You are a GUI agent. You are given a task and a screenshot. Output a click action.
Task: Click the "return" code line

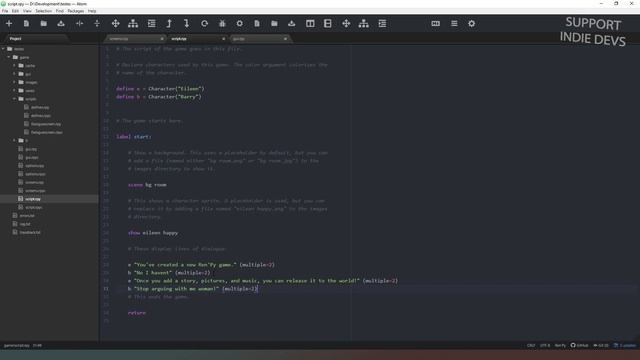137,313
